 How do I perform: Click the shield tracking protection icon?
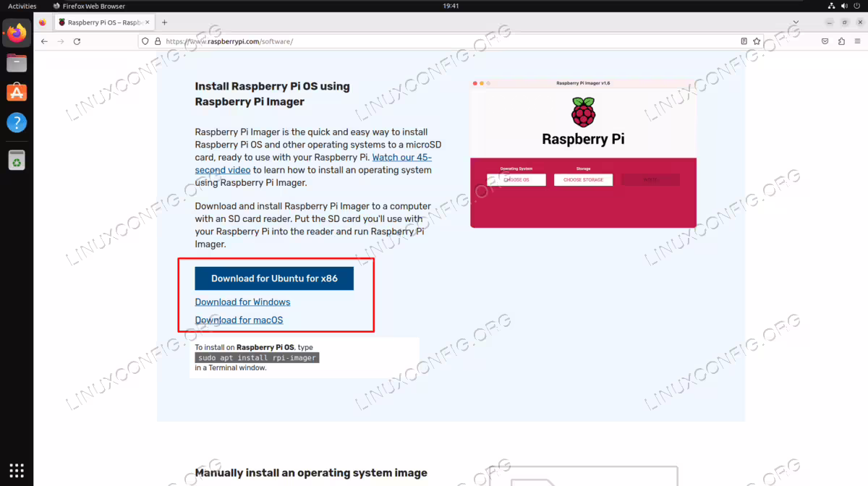click(145, 41)
